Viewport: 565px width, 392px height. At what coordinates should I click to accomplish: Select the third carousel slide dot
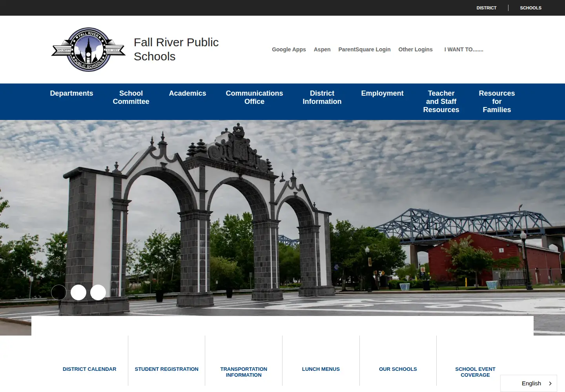[x=98, y=292]
